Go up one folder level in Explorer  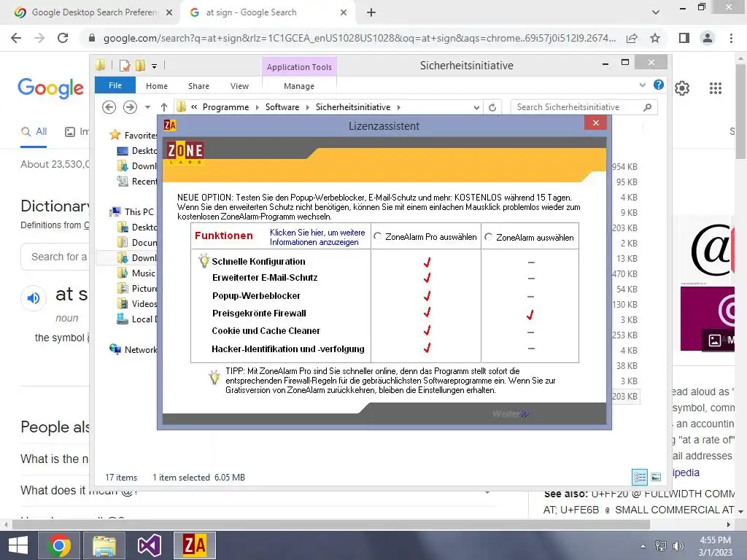[x=164, y=107]
